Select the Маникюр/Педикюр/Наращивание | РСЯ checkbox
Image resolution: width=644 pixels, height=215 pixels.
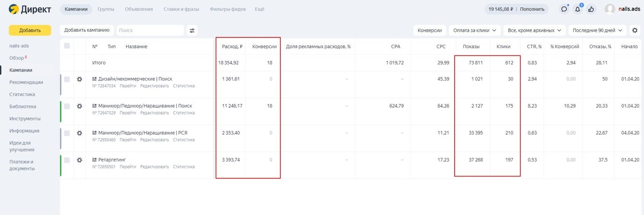pyautogui.click(x=67, y=133)
